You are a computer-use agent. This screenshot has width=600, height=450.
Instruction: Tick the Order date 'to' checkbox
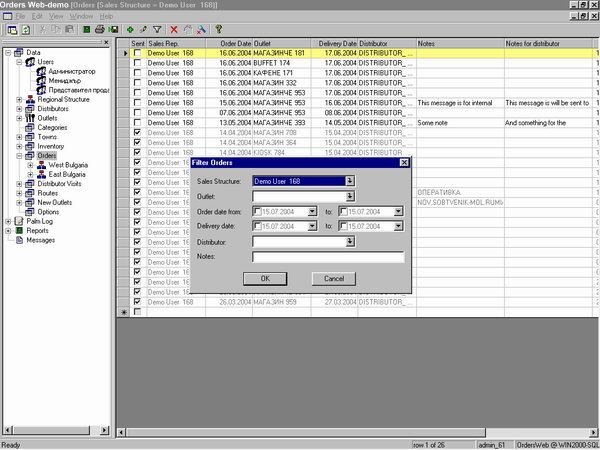point(344,212)
